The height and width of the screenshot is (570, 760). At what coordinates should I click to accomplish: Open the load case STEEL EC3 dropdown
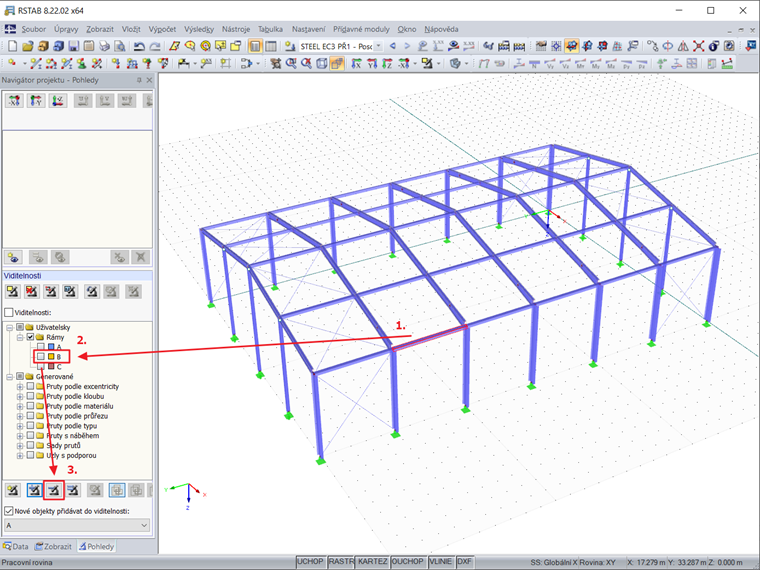tap(379, 47)
